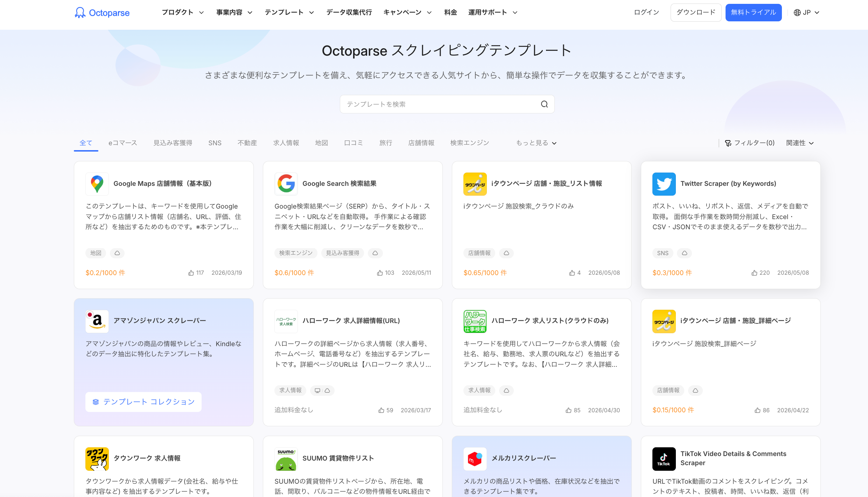Switch to the SNS category tab
This screenshot has height=497, width=868.
[x=215, y=143]
